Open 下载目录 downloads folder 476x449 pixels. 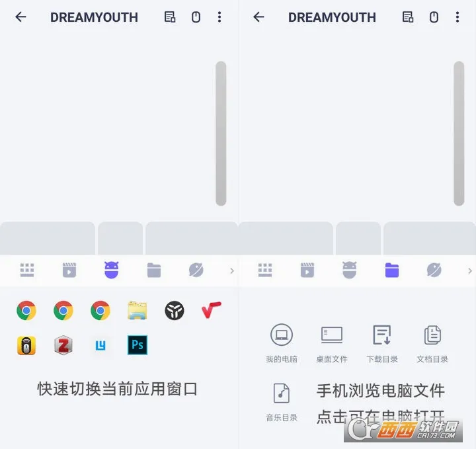coord(382,343)
